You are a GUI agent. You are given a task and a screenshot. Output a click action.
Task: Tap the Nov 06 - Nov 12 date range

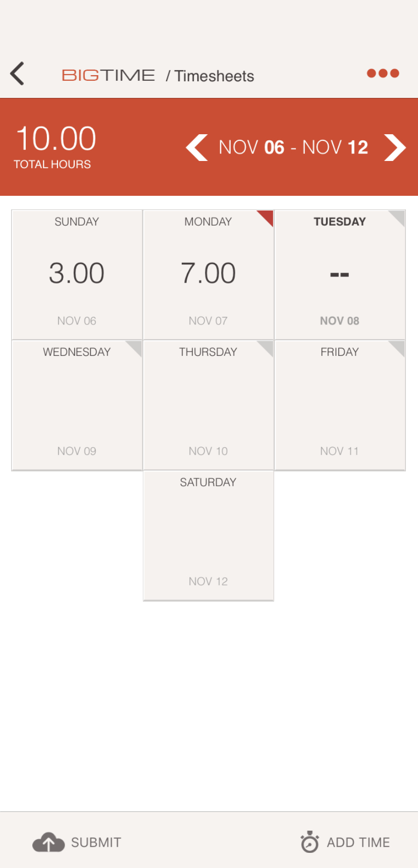tap(293, 147)
